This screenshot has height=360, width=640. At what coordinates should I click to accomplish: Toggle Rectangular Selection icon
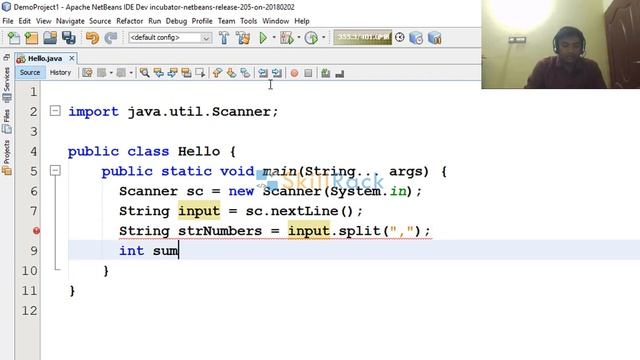200,73
